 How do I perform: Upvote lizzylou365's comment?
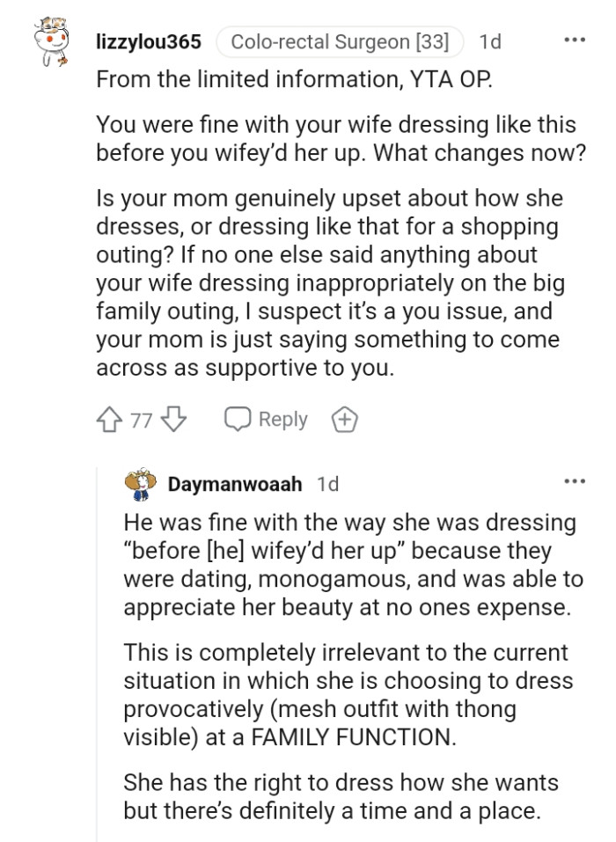pos(109,420)
